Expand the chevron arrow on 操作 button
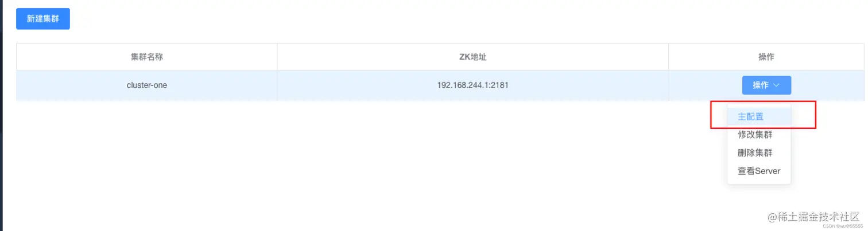The height and width of the screenshot is (231, 868). (x=776, y=85)
